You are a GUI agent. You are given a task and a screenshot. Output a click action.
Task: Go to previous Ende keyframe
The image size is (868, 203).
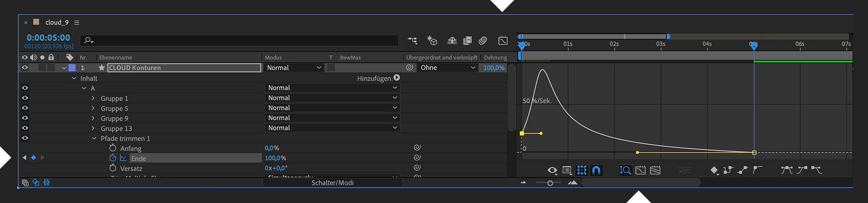[x=25, y=158]
